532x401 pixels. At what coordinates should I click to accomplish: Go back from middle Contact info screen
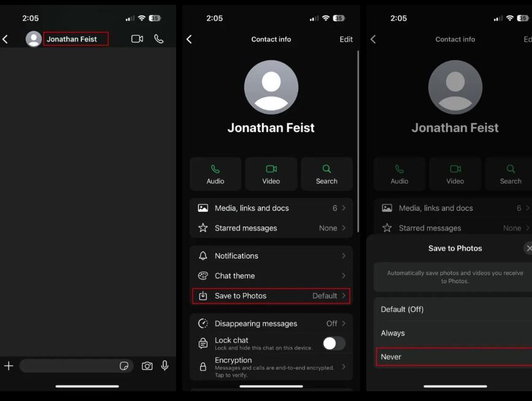click(190, 39)
